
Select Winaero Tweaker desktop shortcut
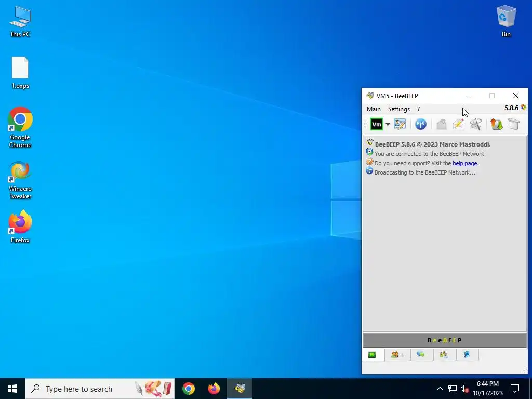point(20,180)
